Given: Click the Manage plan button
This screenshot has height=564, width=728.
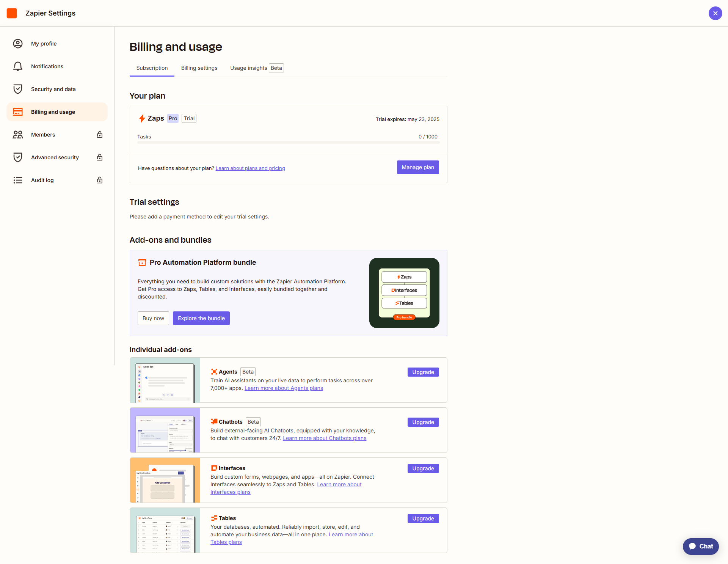Looking at the screenshot, I should click(418, 167).
